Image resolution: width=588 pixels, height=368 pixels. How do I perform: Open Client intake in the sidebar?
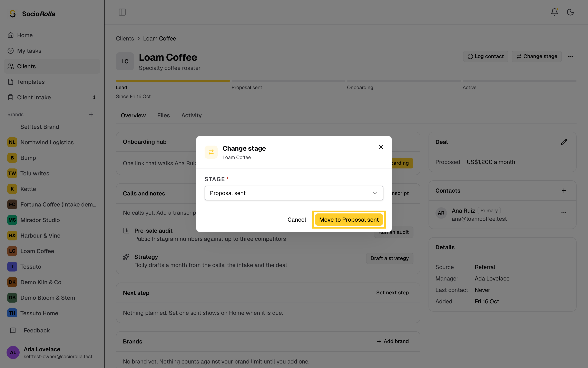(52, 97)
